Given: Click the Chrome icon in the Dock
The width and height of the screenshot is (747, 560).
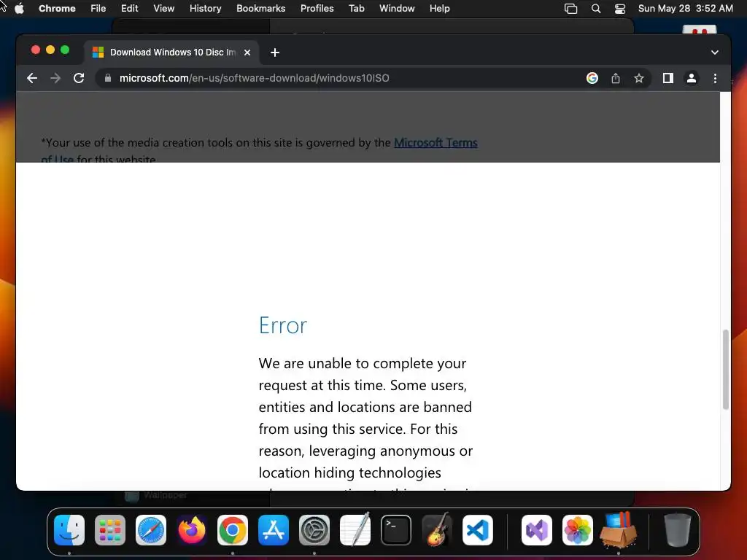Looking at the screenshot, I should pyautogui.click(x=233, y=530).
